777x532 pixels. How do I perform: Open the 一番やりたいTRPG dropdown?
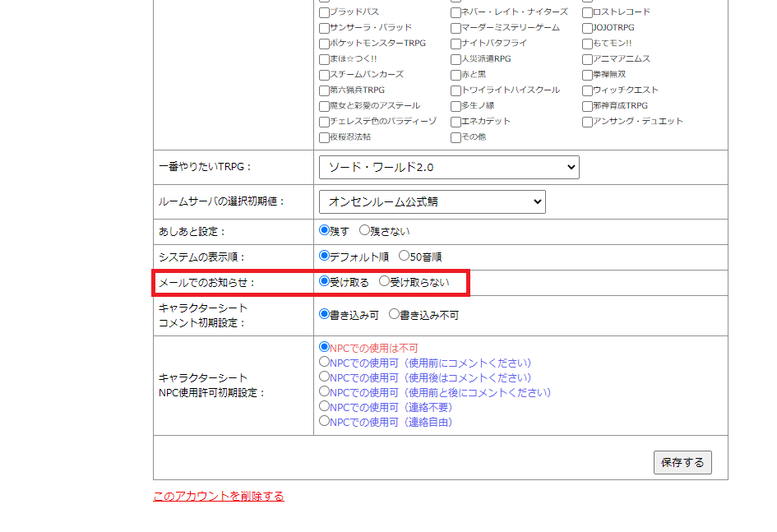449,168
